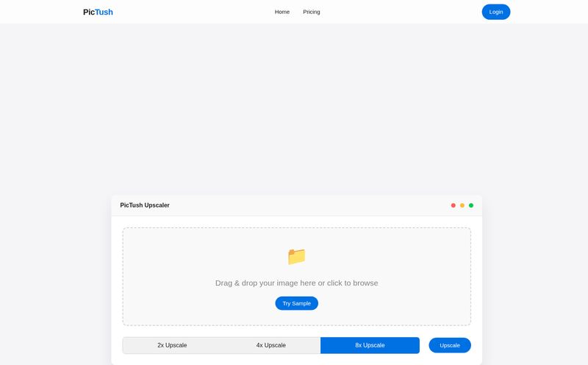Screen dimensions: 588x365
Task: Click the blank gray area above the Upscaler window
Action: coord(294,110)
